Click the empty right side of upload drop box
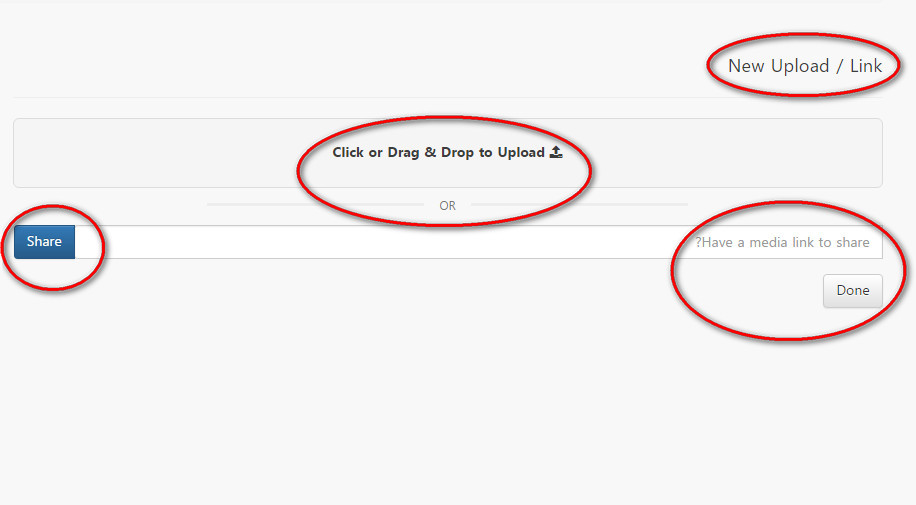This screenshot has height=505, width=916. (x=730, y=153)
